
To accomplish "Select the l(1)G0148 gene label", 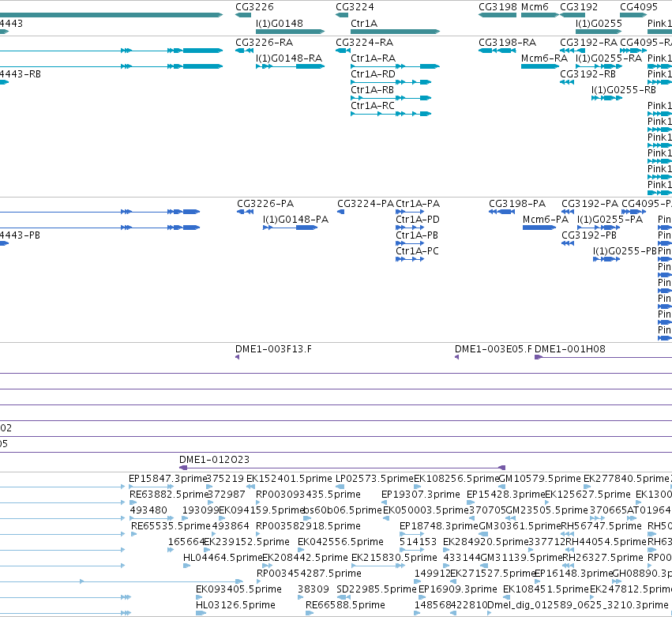I will (x=280, y=23).
